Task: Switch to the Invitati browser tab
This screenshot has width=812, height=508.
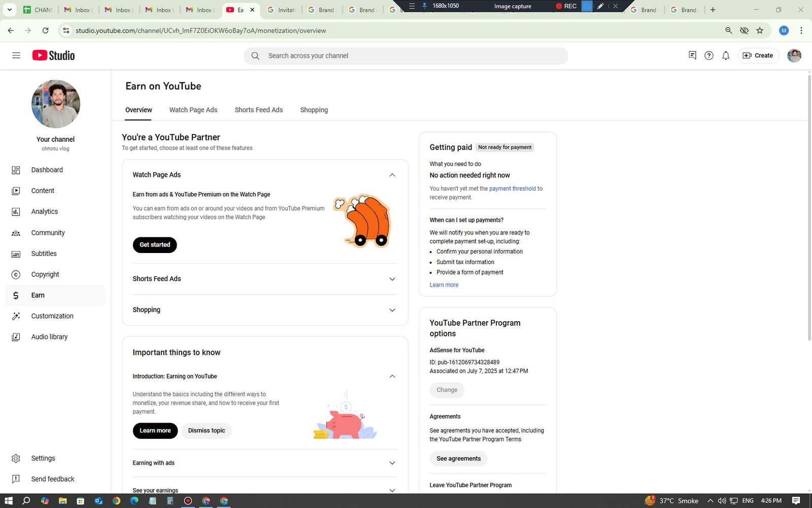Action: point(282,10)
